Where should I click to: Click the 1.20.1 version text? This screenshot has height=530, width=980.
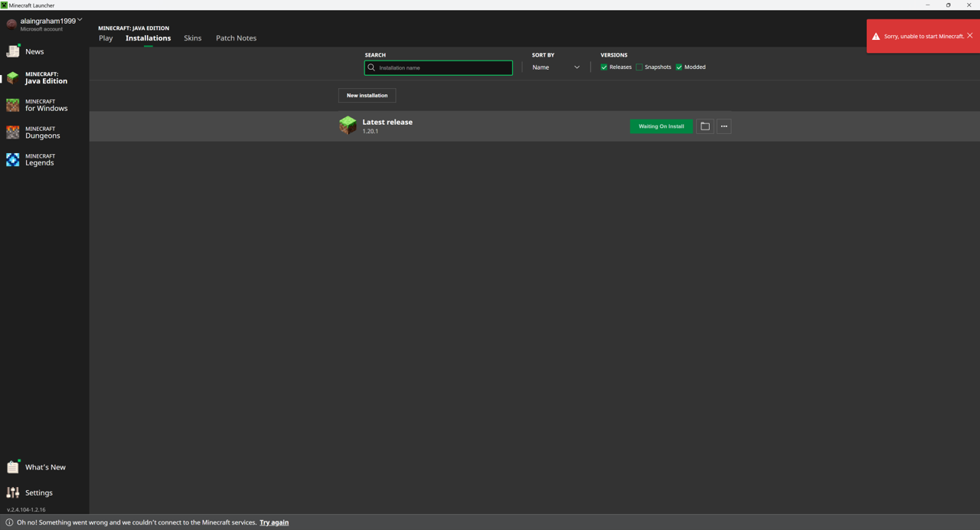371,131
